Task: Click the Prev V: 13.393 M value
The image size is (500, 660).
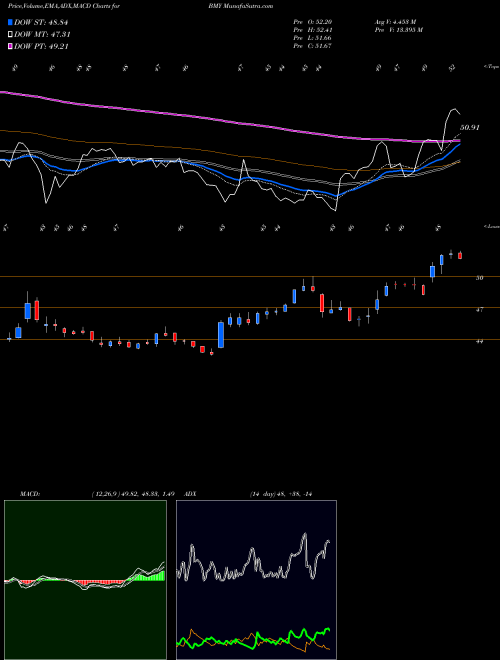Action: 400,30
